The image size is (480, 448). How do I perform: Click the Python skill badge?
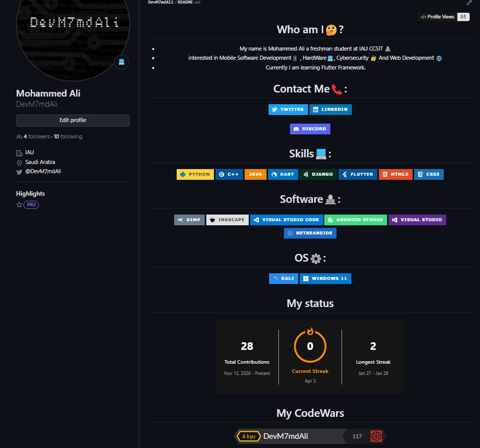(x=195, y=174)
